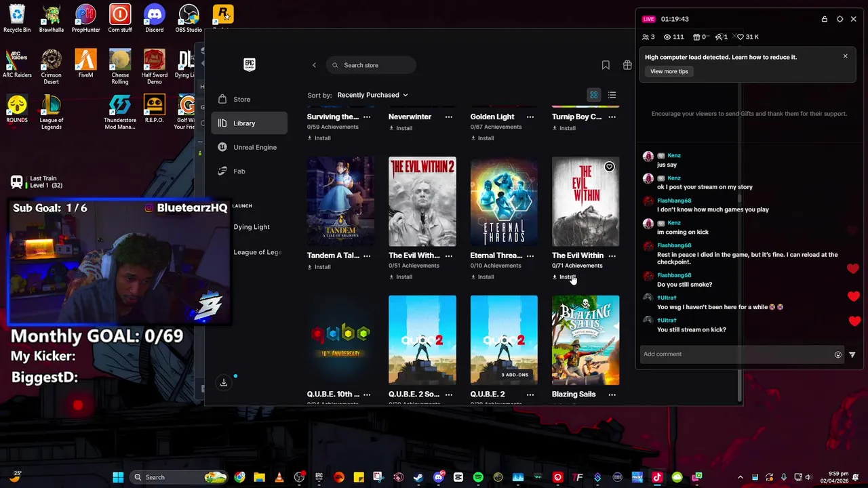The height and width of the screenshot is (488, 868).
Task: Dismiss the high computer load notice
Action: coord(845,56)
